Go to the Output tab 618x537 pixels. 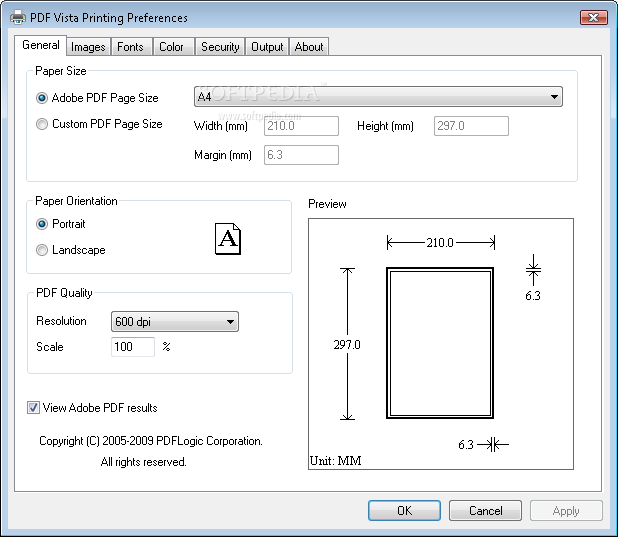[x=267, y=47]
